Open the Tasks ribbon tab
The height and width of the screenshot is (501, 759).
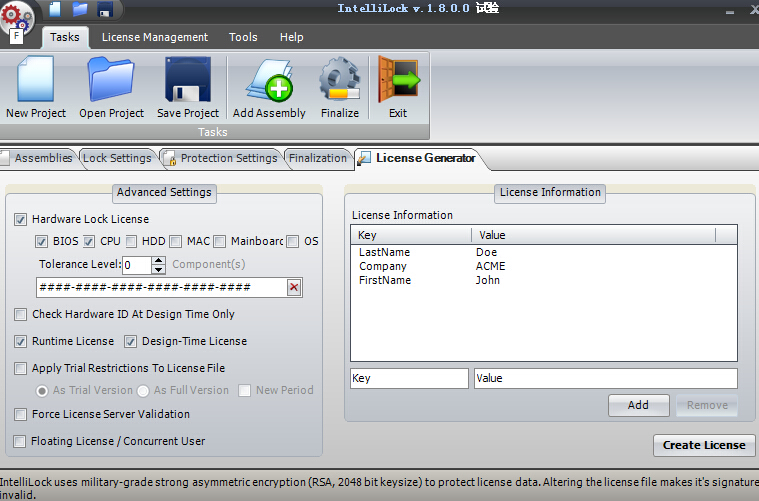pyautogui.click(x=65, y=37)
